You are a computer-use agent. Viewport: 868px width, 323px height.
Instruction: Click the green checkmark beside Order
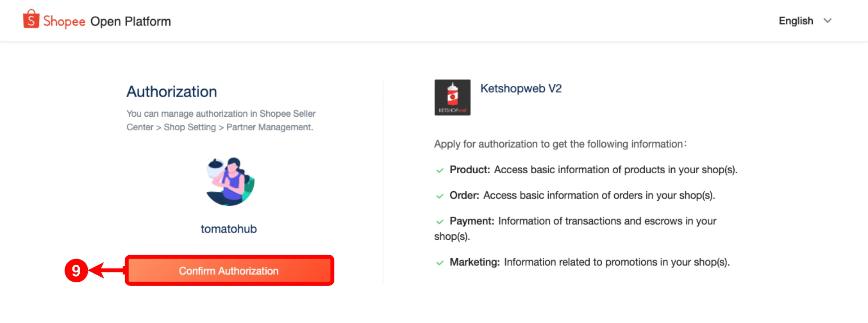pyautogui.click(x=440, y=196)
